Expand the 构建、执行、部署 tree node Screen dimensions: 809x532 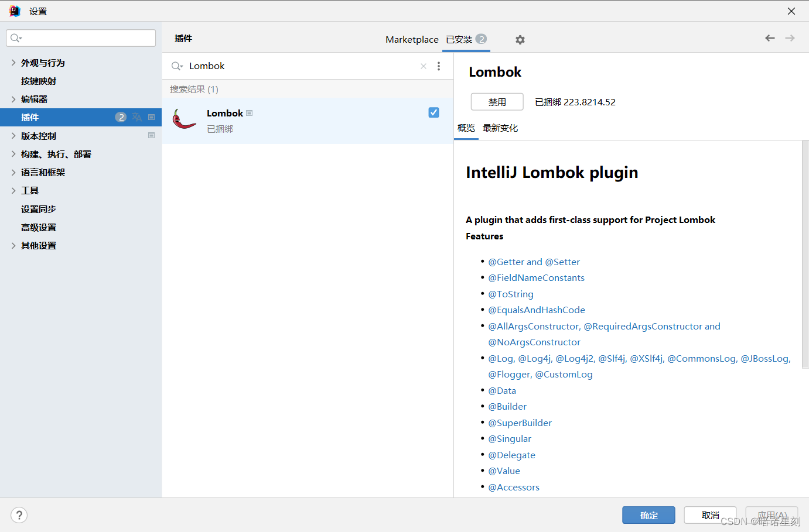[x=13, y=154]
